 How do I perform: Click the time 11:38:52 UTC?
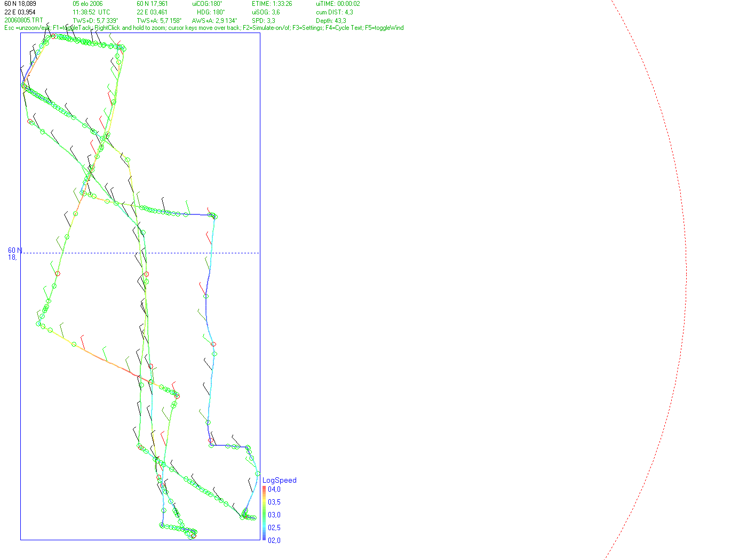pyautogui.click(x=91, y=12)
